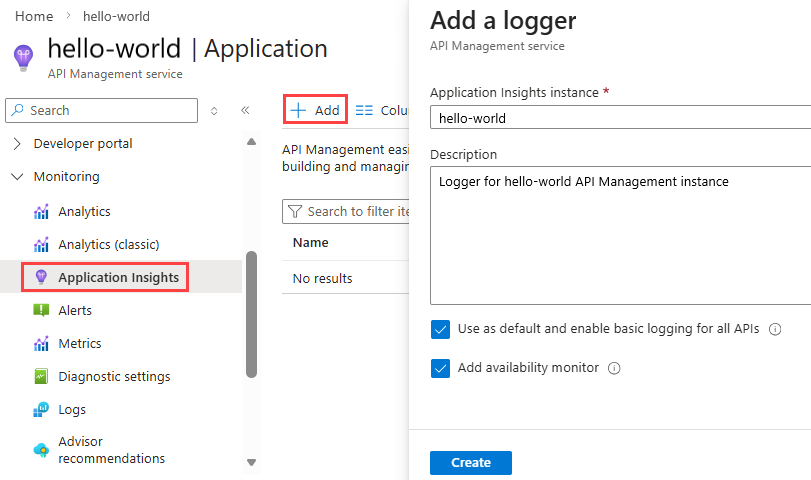Click the Application Insights lightbulb icon
The width and height of the screenshot is (811, 480).
point(41,277)
